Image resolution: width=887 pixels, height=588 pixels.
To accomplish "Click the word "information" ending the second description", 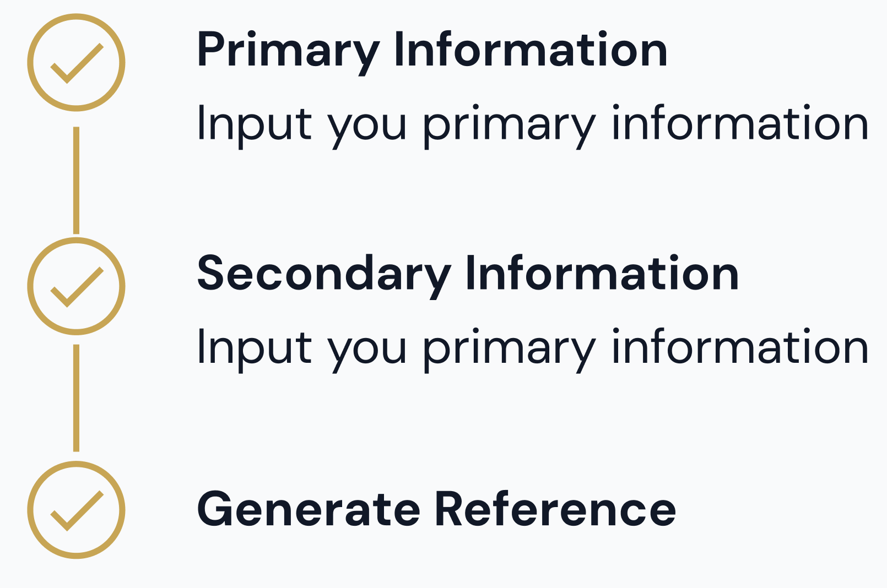I will [740, 348].
